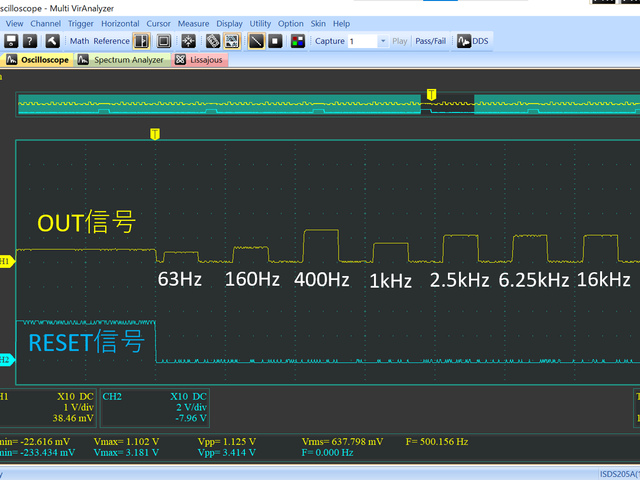
Task: Click the save icon in toolbar
Action: 11,41
